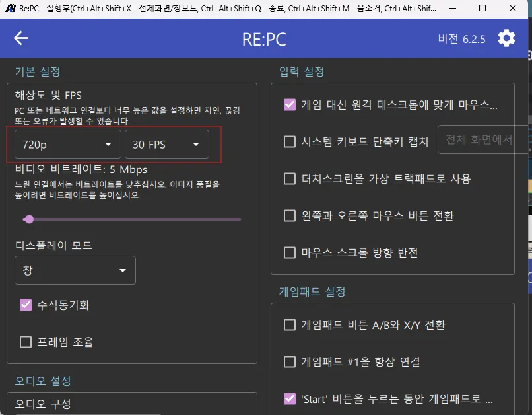Click the 오디오 구성 label
The image size is (532, 415).
[x=43, y=404]
